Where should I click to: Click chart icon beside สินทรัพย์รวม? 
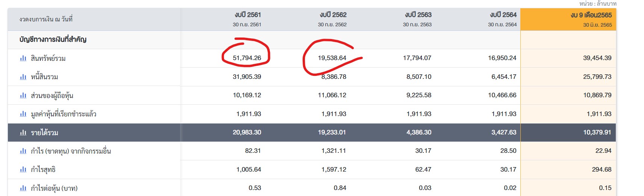(23, 58)
